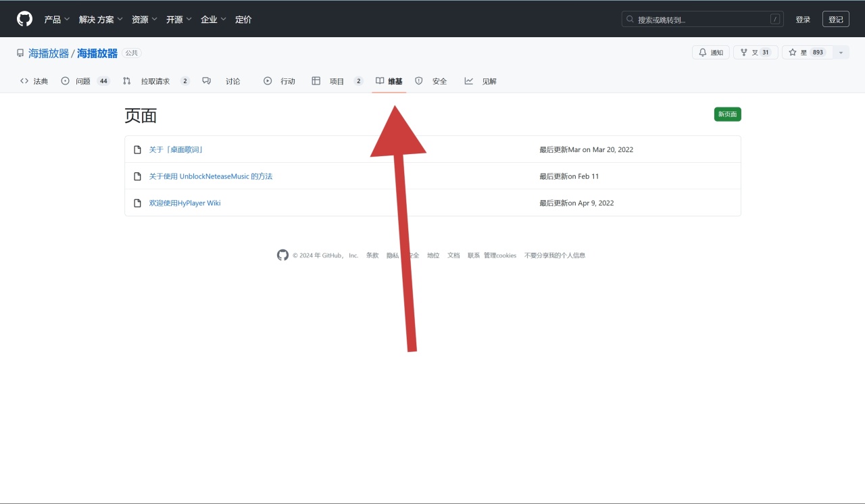Viewport: 865px width, 504px height.
Task: Click file icon beside UnblockNeteaseMusic page
Action: 138,176
